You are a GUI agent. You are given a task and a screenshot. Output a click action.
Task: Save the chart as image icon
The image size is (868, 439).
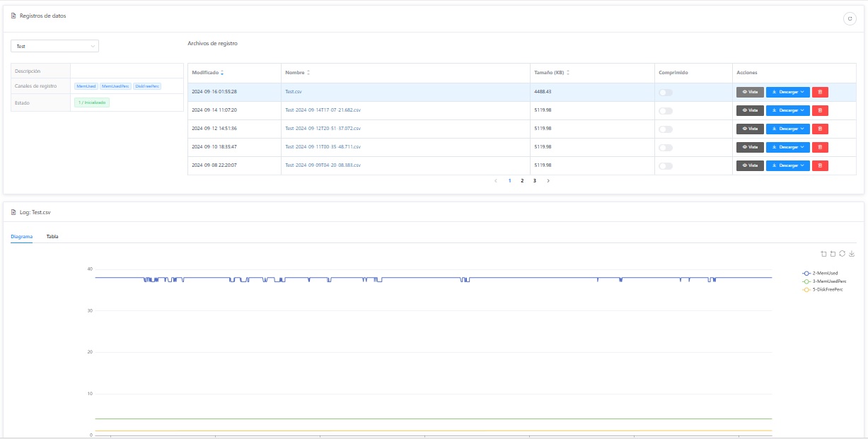coord(852,254)
